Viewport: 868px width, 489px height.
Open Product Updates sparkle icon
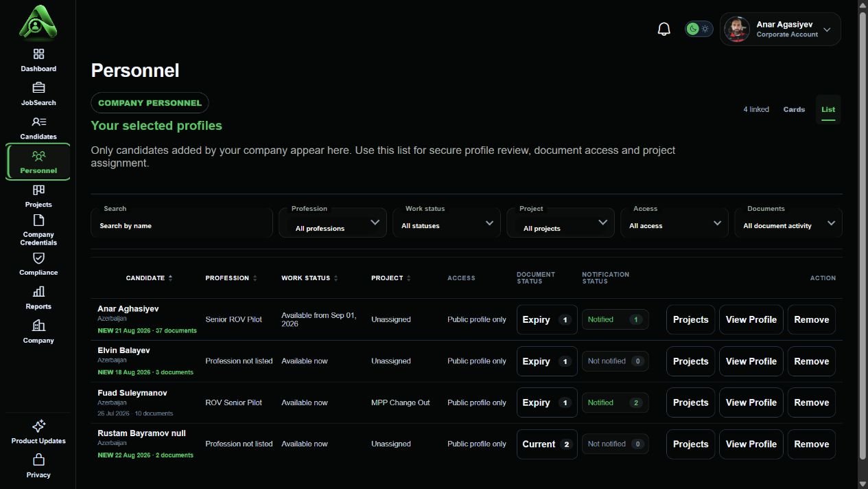(38, 426)
